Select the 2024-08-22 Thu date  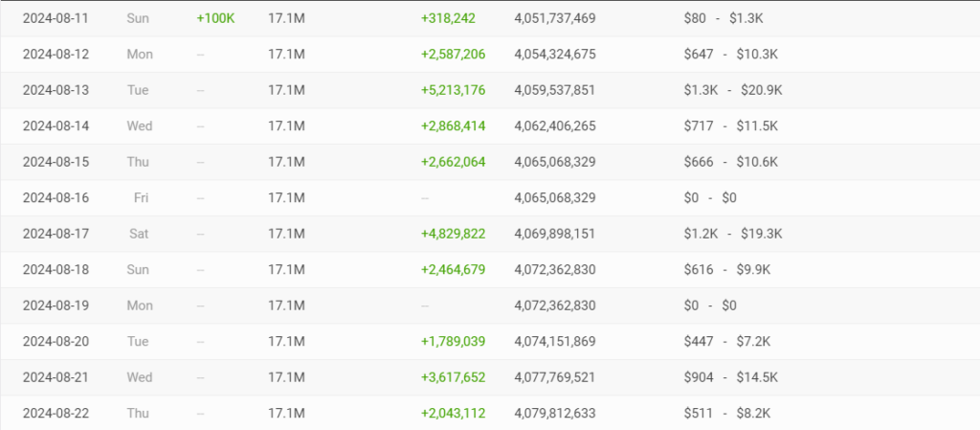(56, 414)
